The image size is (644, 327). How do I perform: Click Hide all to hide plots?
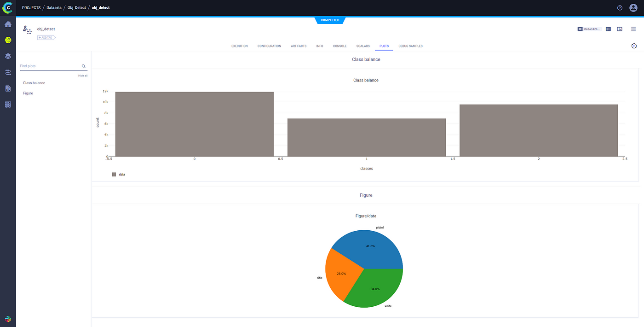[83, 76]
